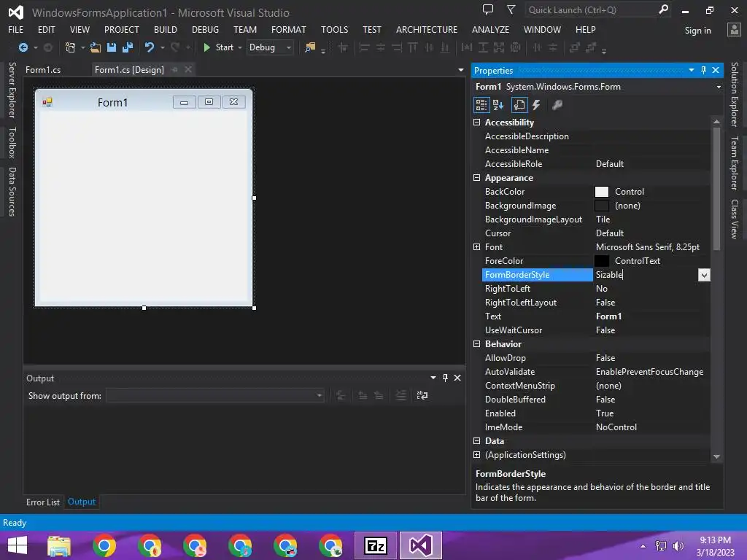Open the ARCHITECTURE menu
The width and height of the screenshot is (747, 560).
click(426, 29)
